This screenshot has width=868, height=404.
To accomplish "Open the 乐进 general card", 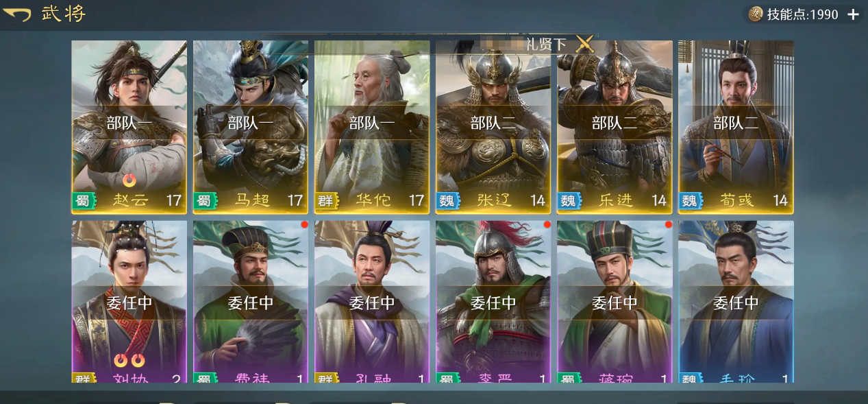I will 615,127.
